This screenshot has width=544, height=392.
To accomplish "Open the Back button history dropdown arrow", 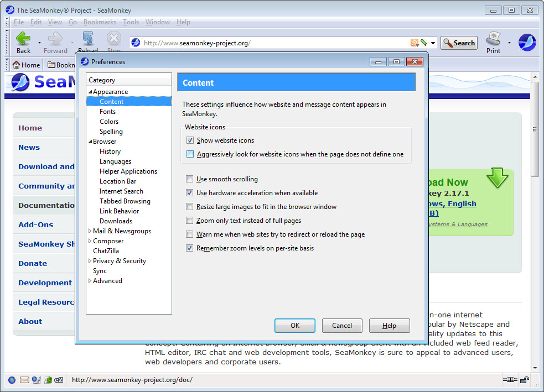I will [x=39, y=43].
